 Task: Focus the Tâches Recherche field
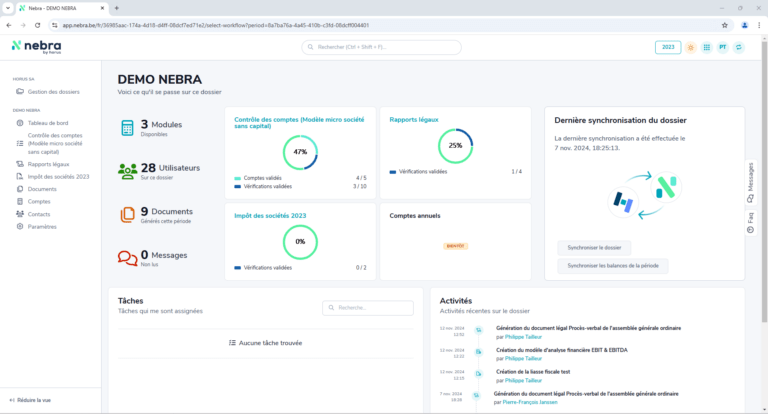pyautogui.click(x=368, y=308)
